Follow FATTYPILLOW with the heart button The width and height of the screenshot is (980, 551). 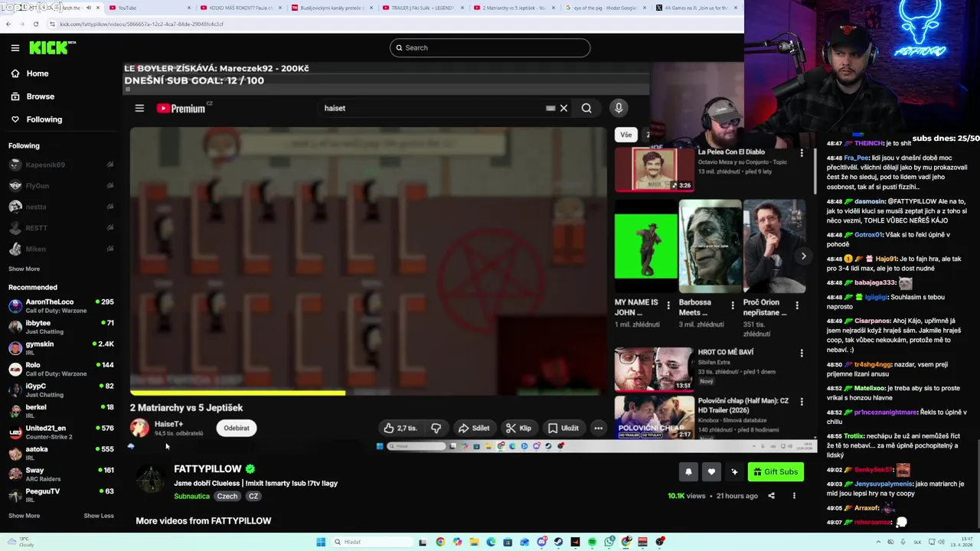tap(711, 471)
